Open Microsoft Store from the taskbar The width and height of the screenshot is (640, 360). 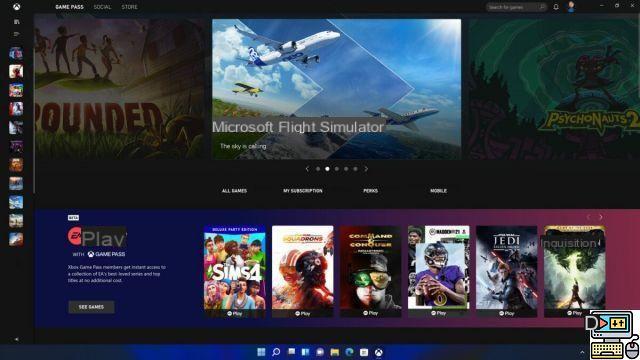364,352
